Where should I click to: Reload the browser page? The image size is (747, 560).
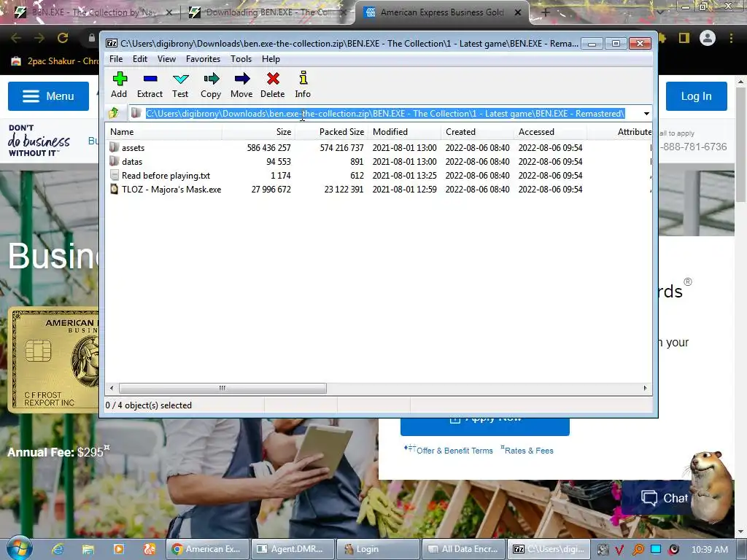(63, 38)
